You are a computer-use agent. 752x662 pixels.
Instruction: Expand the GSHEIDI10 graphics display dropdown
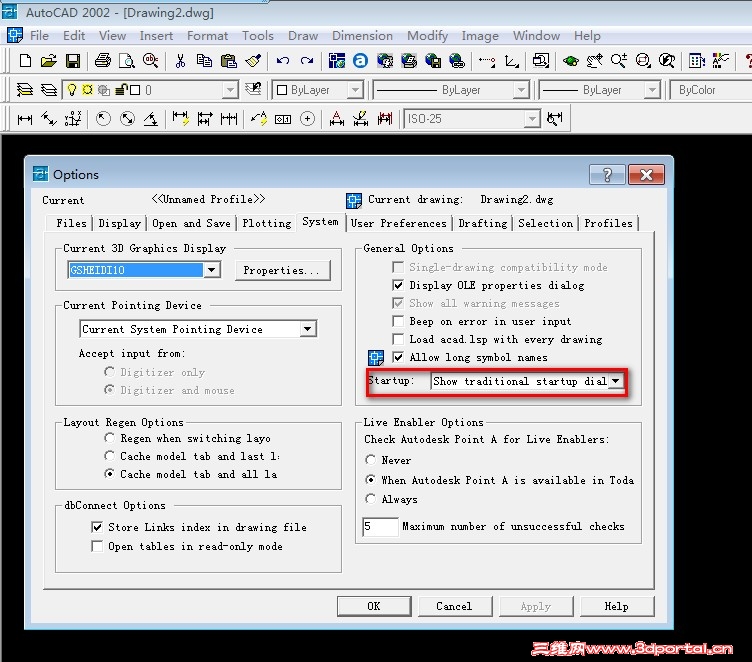pos(212,270)
